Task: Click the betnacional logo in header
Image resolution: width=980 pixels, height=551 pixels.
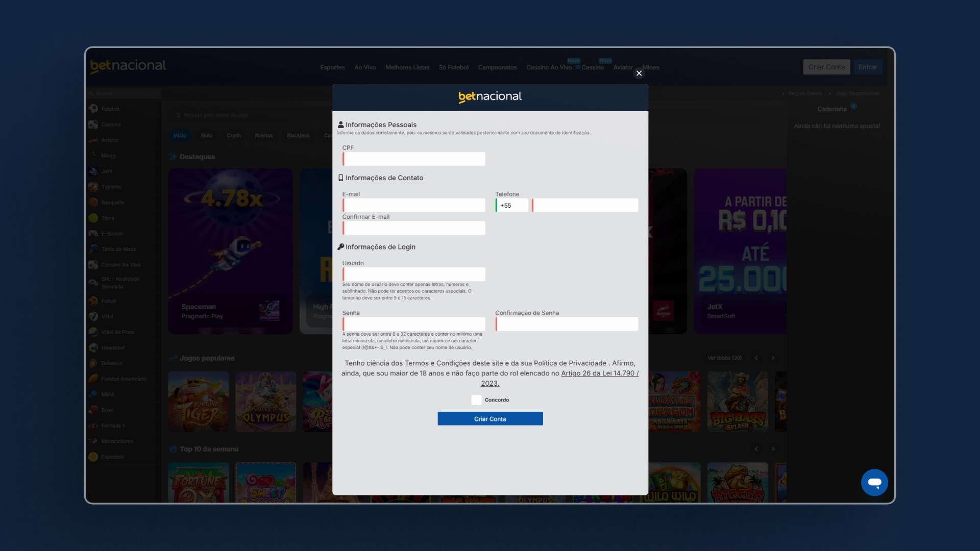Action: pos(128,66)
